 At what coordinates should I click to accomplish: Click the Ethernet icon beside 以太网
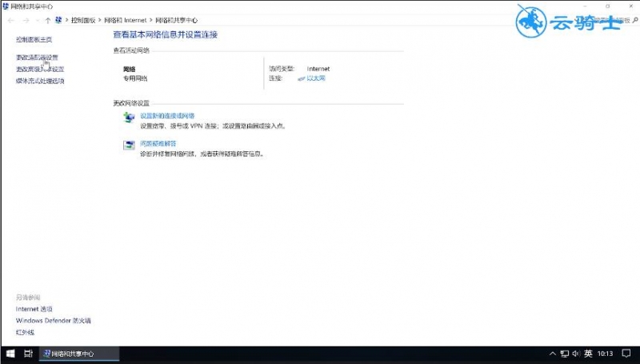point(302,78)
